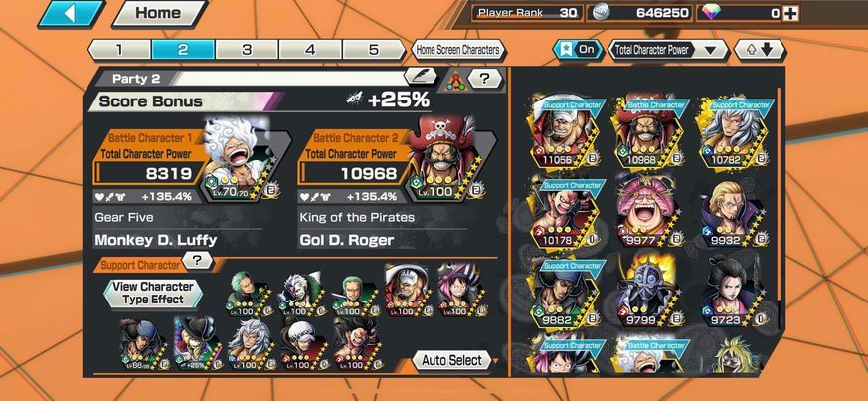
Task: Add rainbow diamonds with the plus icon
Action: [x=791, y=13]
